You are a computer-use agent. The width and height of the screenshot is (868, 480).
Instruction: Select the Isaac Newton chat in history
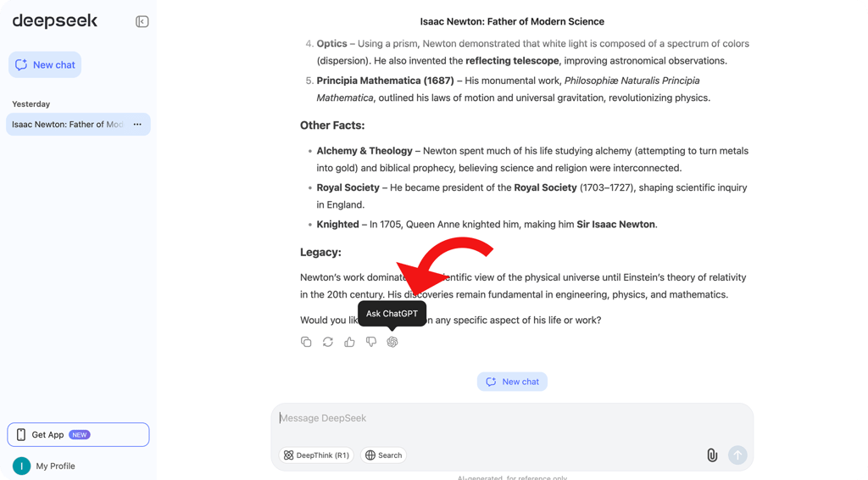[x=66, y=125]
